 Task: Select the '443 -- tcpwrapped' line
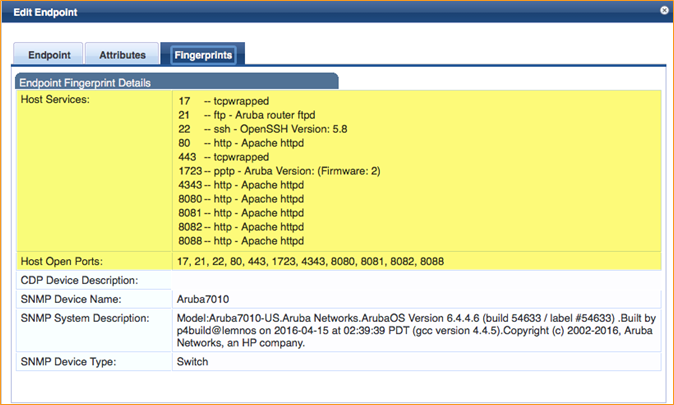pyautogui.click(x=224, y=157)
